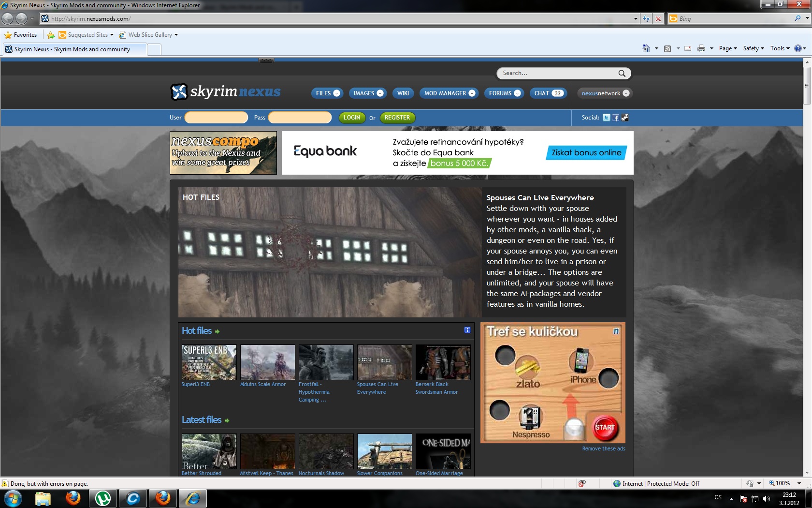Open the Suggested Sites dropdown
Screen dimensions: 812x508
pos(112,35)
